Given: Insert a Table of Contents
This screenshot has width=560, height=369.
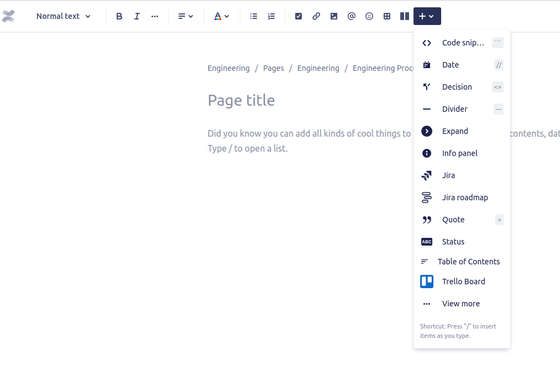Looking at the screenshot, I should [462, 262].
